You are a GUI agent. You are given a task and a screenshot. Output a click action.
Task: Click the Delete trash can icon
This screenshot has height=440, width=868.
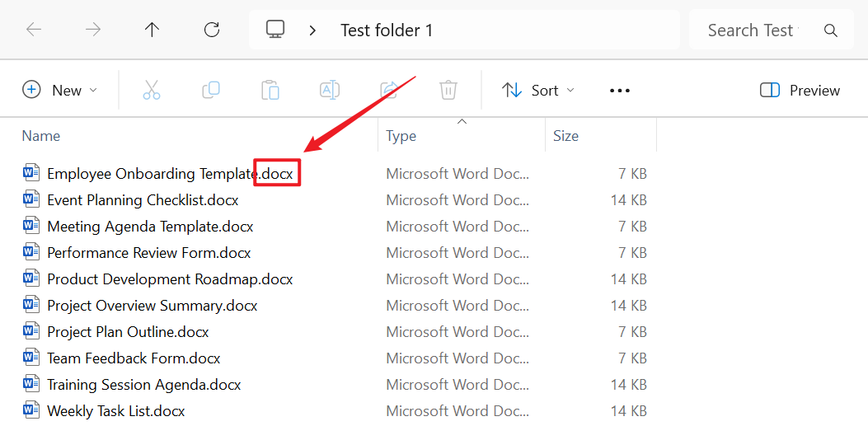[448, 91]
